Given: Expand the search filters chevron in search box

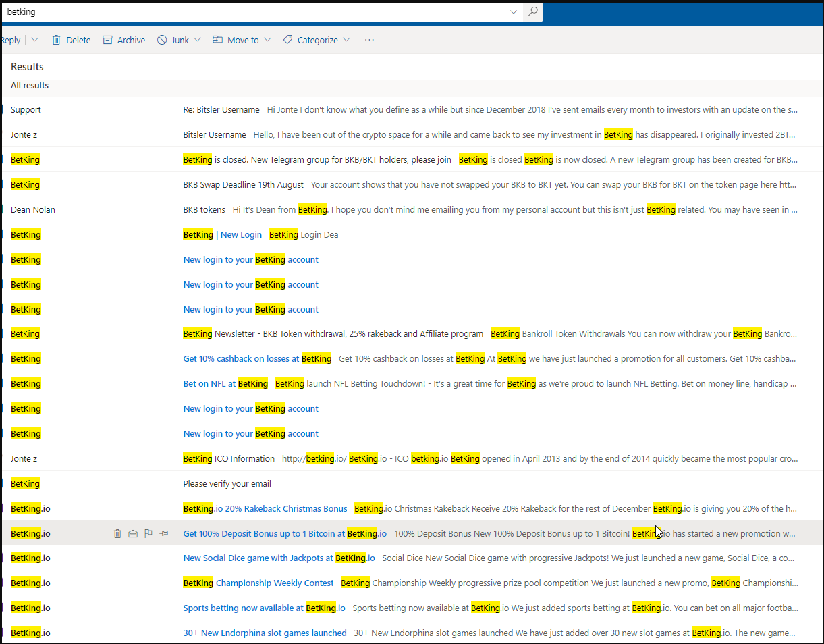Looking at the screenshot, I should [514, 11].
